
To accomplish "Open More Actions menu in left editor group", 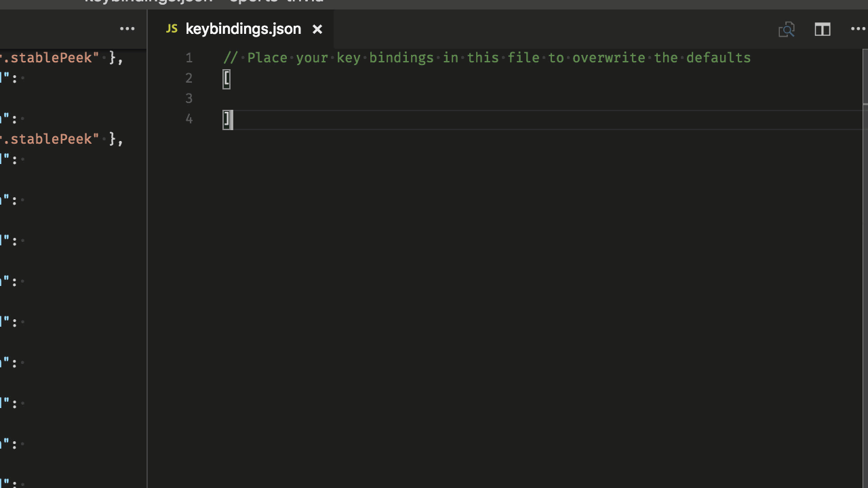I will (127, 29).
